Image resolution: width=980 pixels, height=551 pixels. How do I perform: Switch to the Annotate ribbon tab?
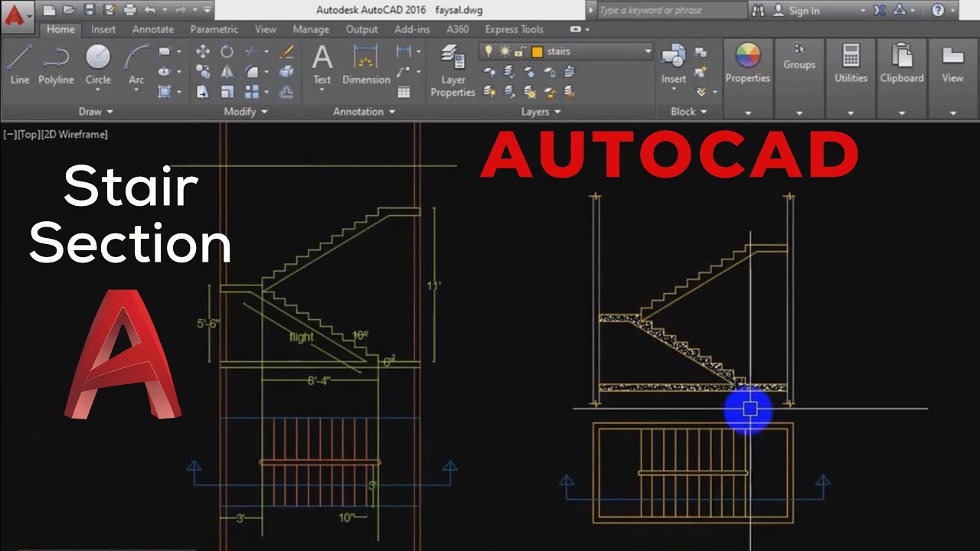pyautogui.click(x=152, y=29)
